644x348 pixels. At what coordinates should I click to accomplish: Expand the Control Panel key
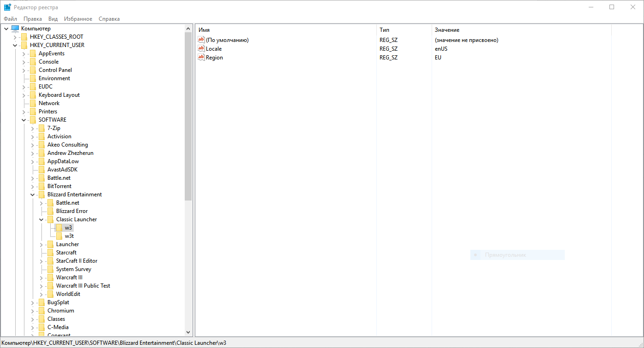(x=23, y=70)
